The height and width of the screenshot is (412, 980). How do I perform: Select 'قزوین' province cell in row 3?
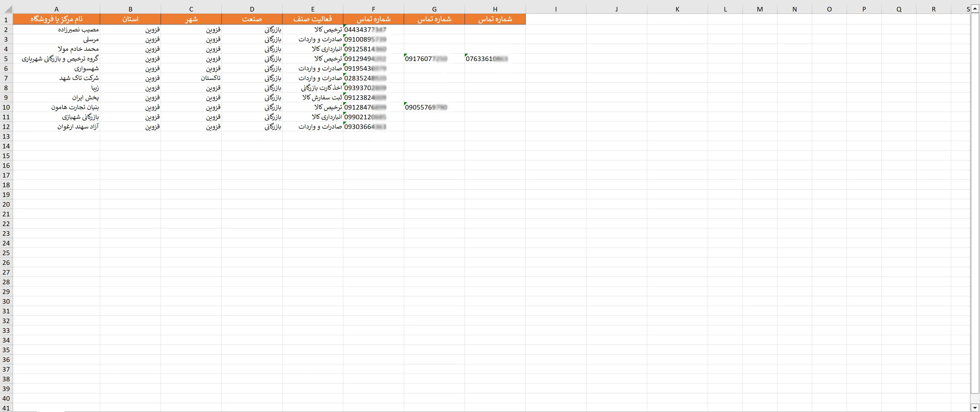click(130, 39)
